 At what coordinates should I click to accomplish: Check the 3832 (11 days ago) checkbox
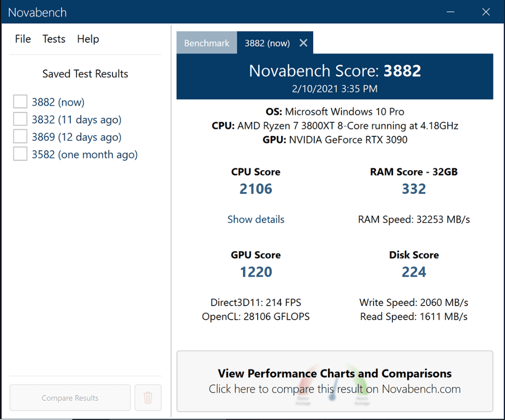tap(20, 119)
